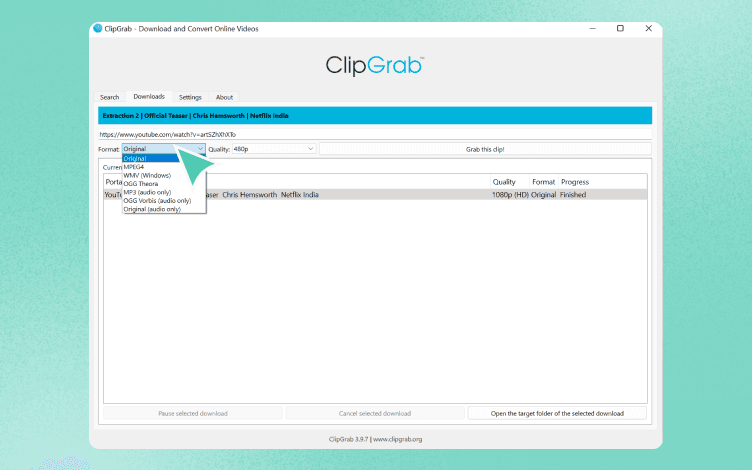Screen dimensions: 752x470
Task: Open the Quality dropdown showing 480p
Action: coord(274,149)
